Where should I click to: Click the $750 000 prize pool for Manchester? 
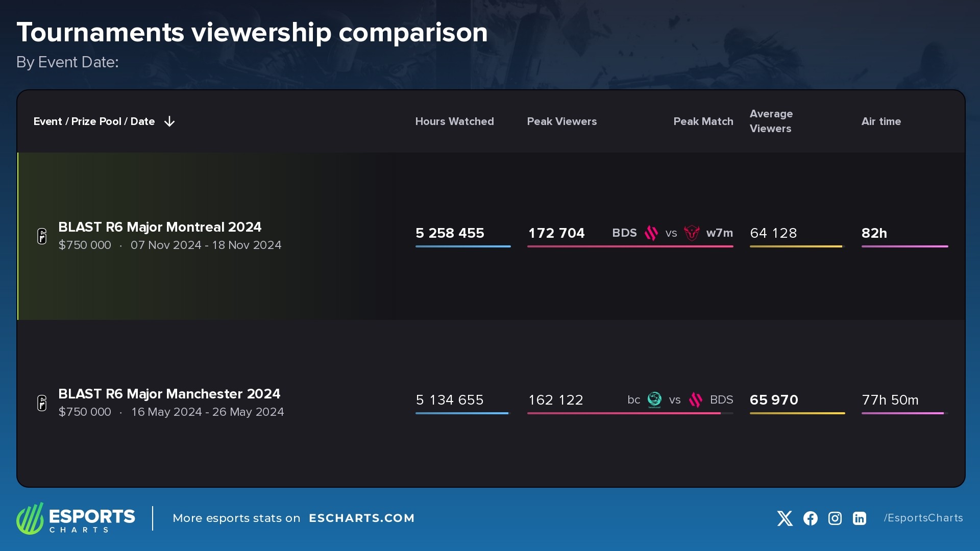[85, 412]
